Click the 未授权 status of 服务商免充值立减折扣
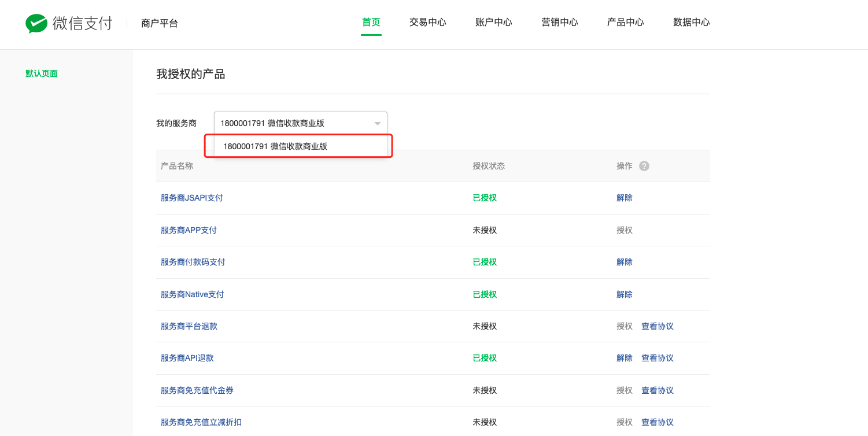The image size is (868, 436). 485,422
